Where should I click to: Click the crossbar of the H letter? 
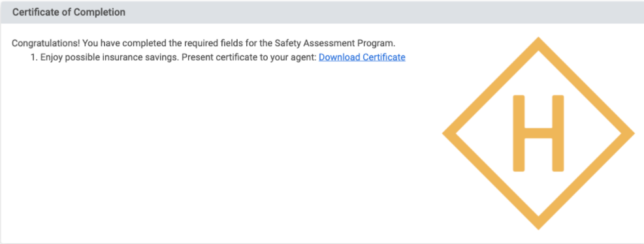pyautogui.click(x=538, y=133)
